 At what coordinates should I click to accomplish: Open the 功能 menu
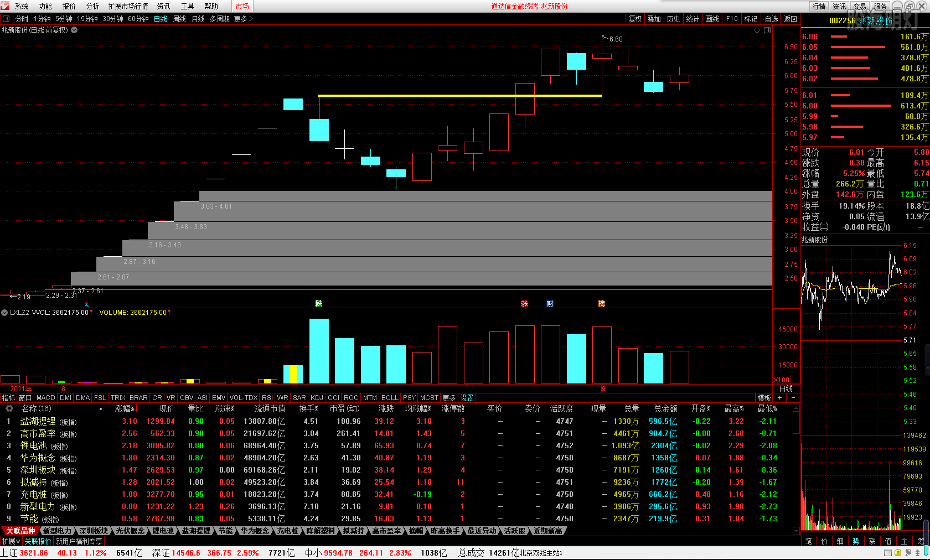(45, 6)
